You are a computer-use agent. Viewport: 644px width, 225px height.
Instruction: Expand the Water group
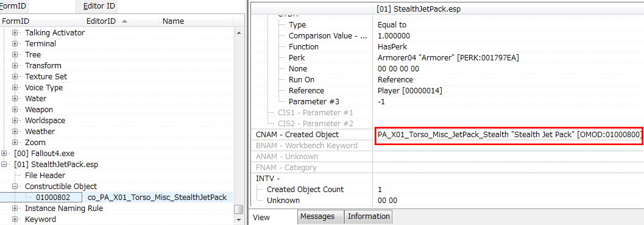coord(15,99)
